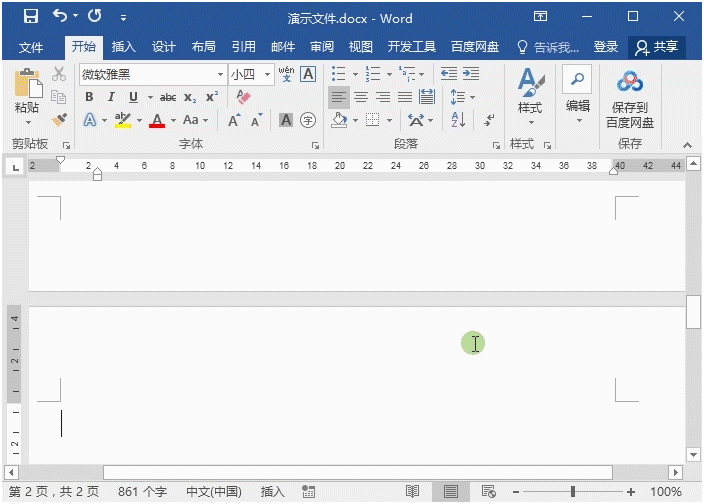Open the Styles gallery button
Image resolution: width=704 pixels, height=504 pixels.
531,96
